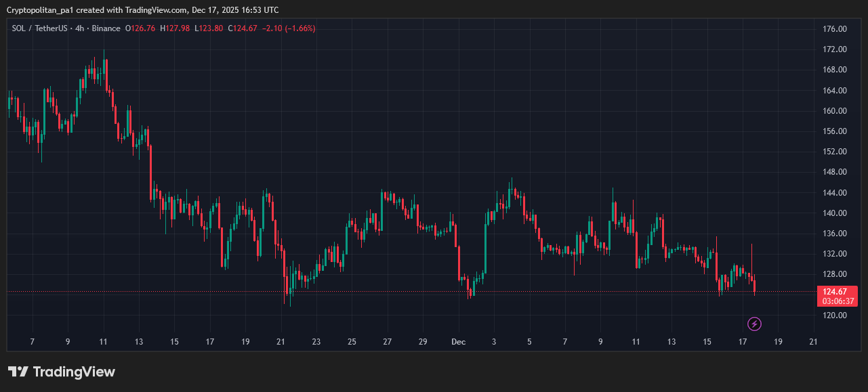Click the close value C124.67

click(243, 28)
